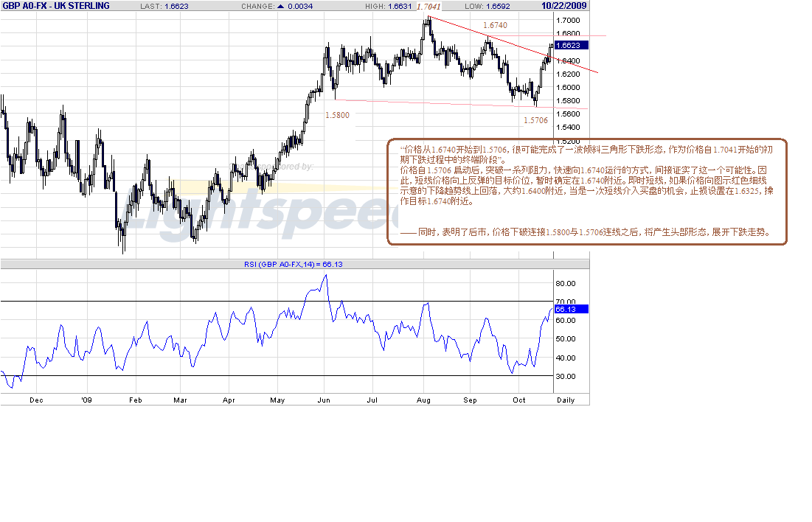Click the Jun label on the time axis

click(324, 400)
